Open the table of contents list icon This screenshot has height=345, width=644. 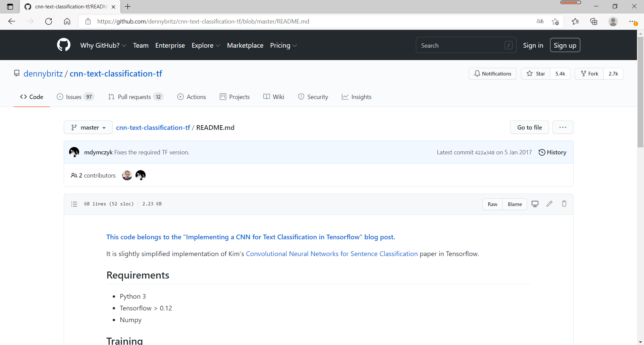[x=74, y=204]
